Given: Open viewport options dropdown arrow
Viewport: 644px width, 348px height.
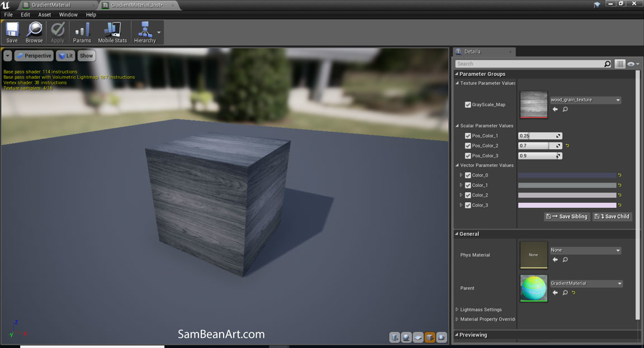Looking at the screenshot, I should coord(8,56).
